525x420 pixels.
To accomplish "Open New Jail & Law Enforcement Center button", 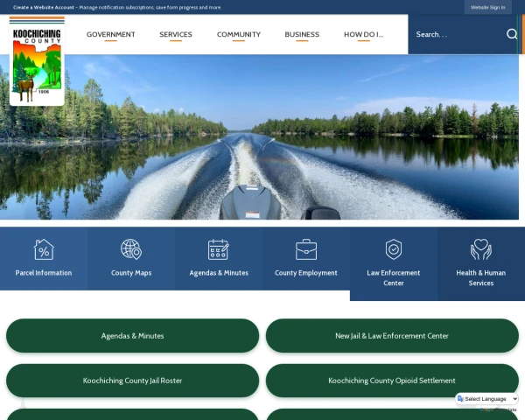I will [392, 336].
